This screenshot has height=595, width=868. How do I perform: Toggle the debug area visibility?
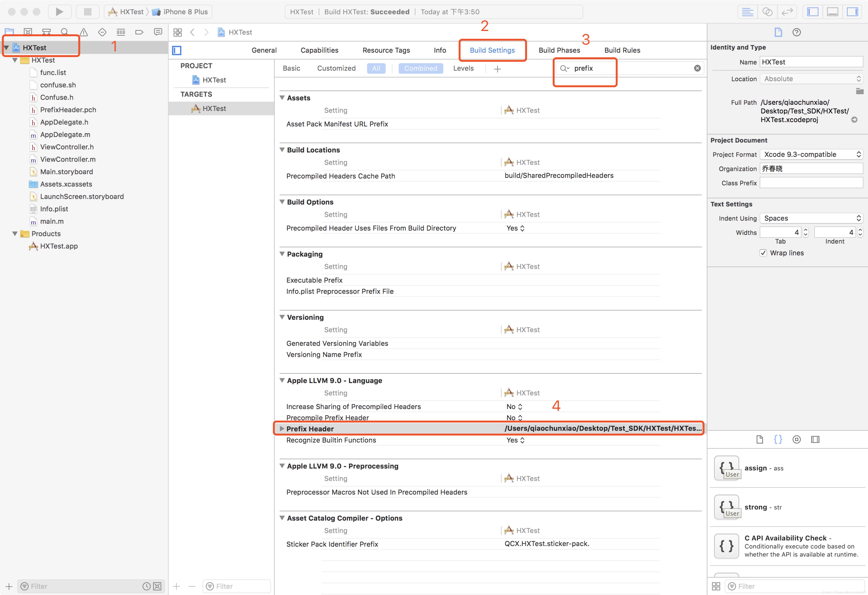pyautogui.click(x=833, y=12)
